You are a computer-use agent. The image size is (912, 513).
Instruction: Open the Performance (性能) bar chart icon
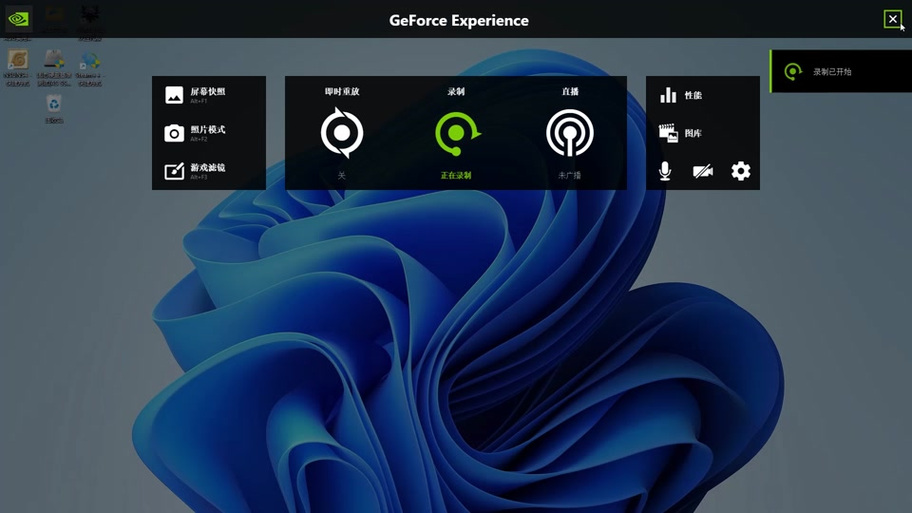(x=668, y=95)
